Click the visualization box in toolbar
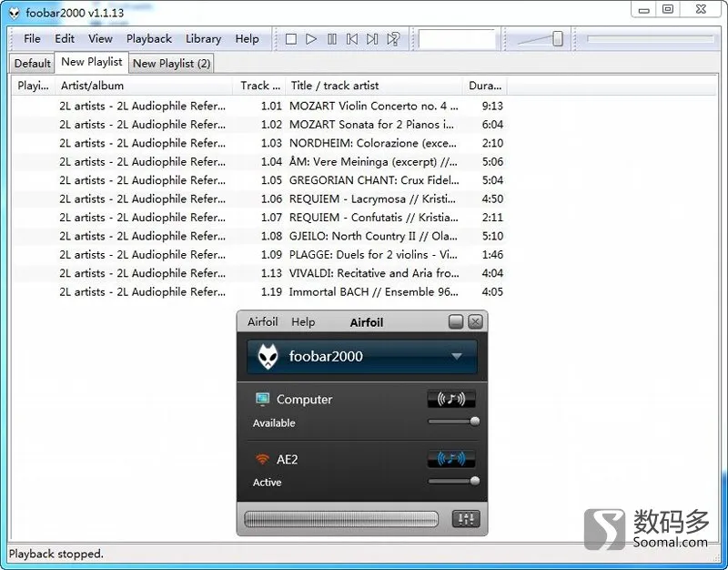The image size is (728, 570). 458,39
